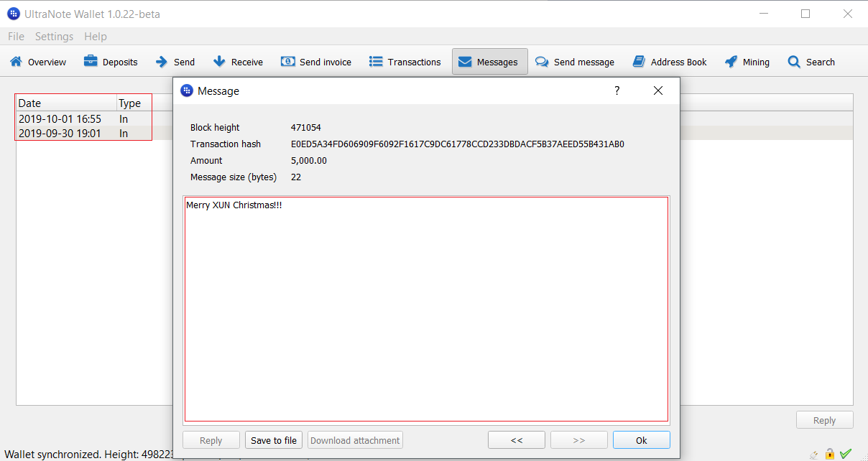Viewport: 868px width, 461px height.
Task: Open the Overview home toolbar button
Action: (38, 62)
